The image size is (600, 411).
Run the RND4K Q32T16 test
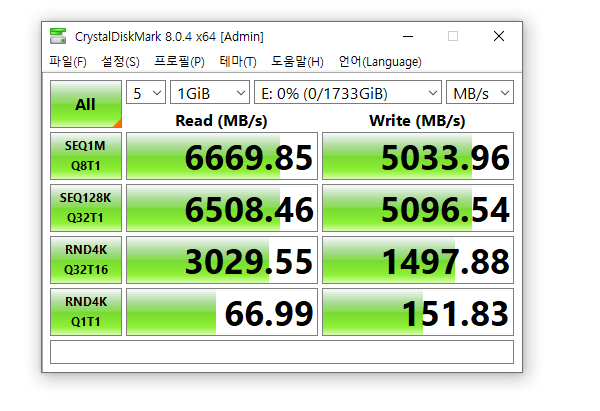86,260
